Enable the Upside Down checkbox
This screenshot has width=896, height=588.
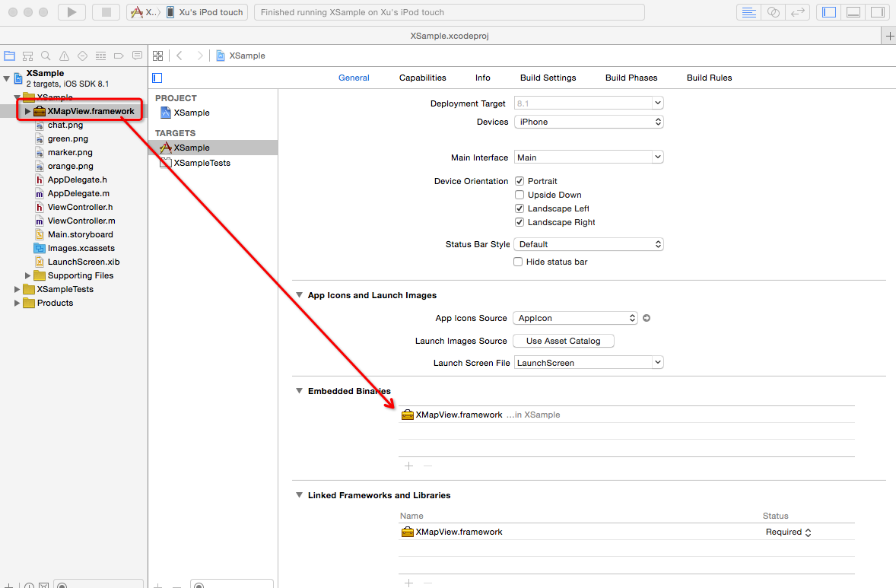point(519,195)
